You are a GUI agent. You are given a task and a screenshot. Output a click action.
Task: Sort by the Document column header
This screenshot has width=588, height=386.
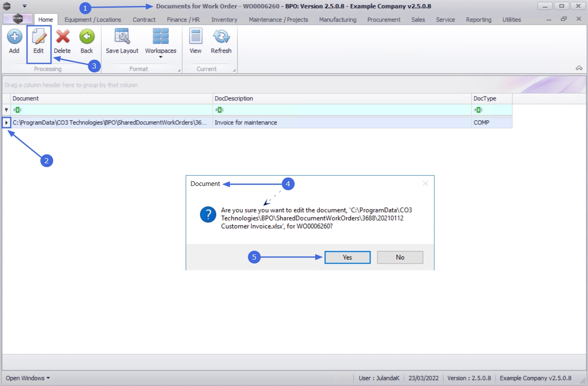pos(112,99)
